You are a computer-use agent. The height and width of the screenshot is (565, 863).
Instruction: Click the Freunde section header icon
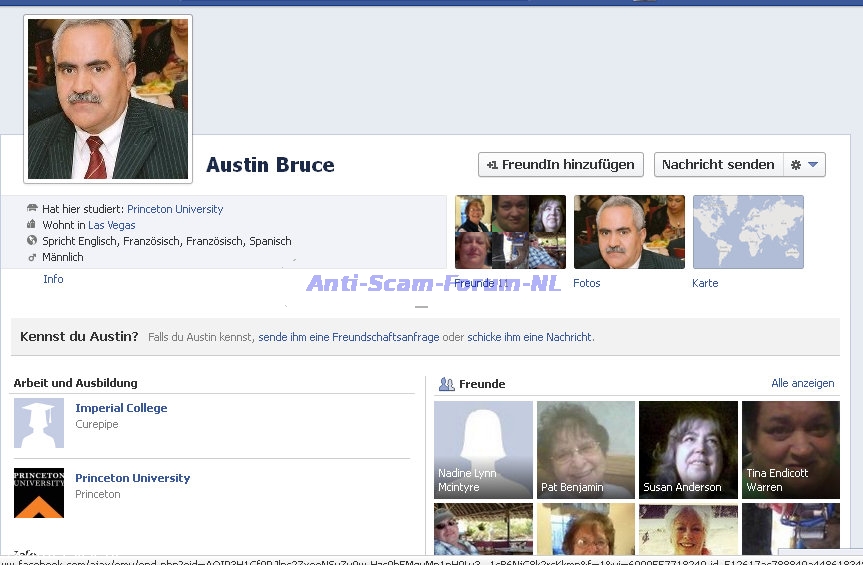pyautogui.click(x=446, y=384)
